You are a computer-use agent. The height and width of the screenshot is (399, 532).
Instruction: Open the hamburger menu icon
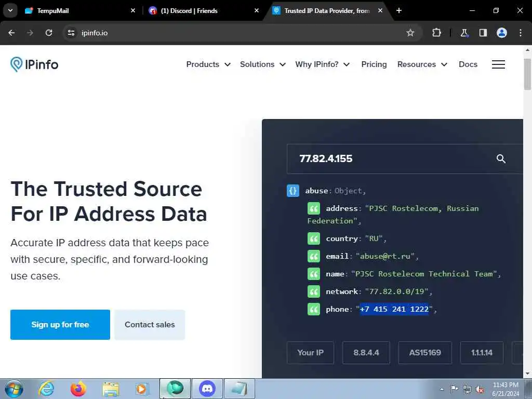498,64
